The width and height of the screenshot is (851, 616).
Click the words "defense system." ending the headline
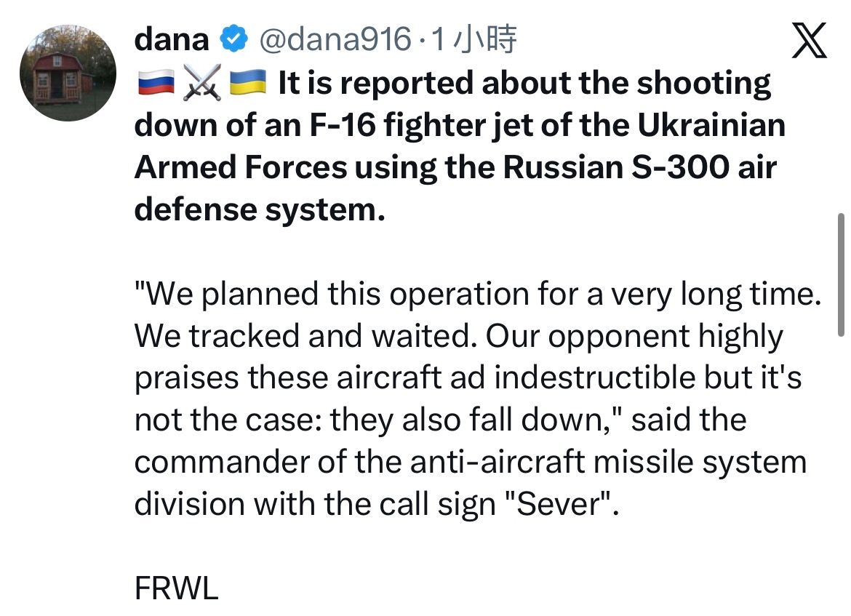pos(259,210)
